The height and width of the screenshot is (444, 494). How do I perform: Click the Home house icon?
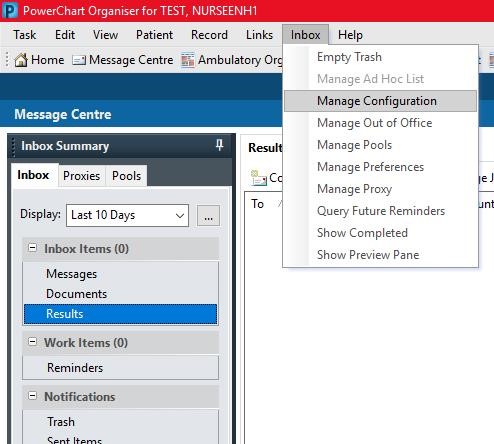[21, 60]
